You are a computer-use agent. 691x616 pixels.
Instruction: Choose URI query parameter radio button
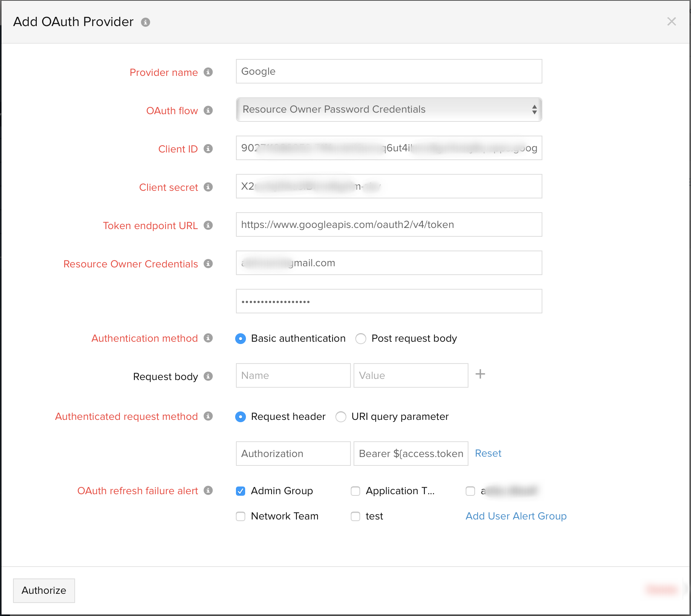tap(341, 417)
